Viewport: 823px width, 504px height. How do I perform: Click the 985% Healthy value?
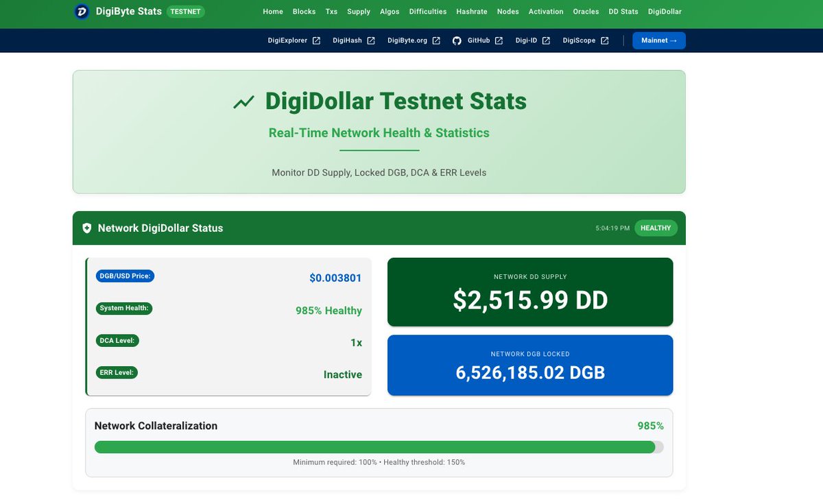tap(329, 311)
